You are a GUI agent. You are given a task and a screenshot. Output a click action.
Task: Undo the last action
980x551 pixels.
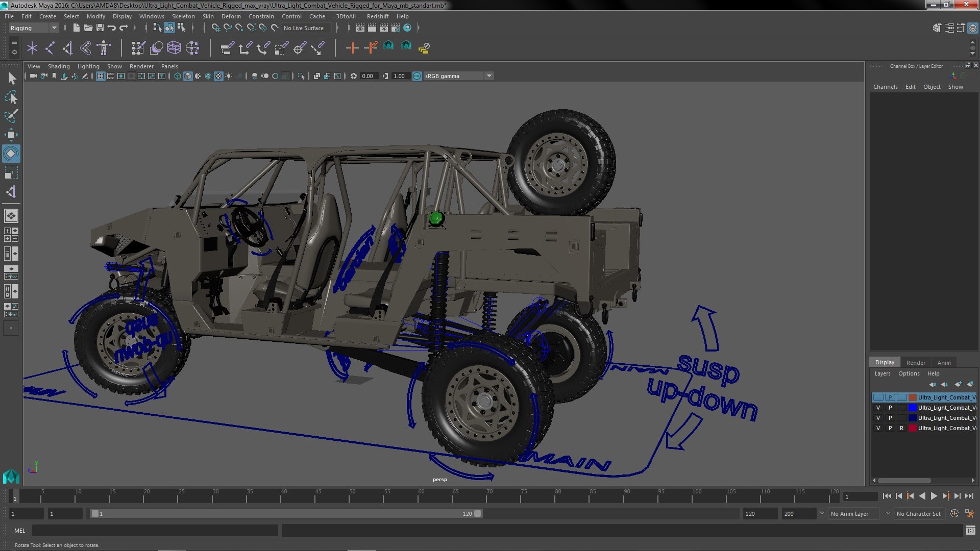(112, 28)
